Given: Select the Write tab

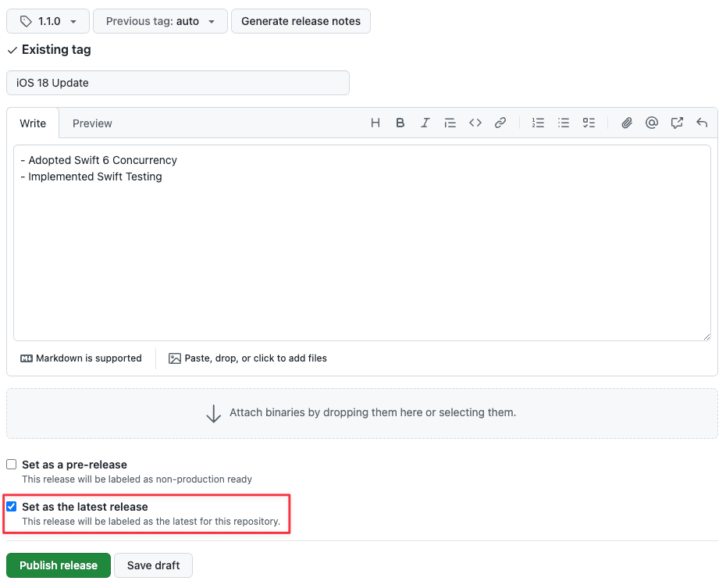Looking at the screenshot, I should pyautogui.click(x=33, y=123).
